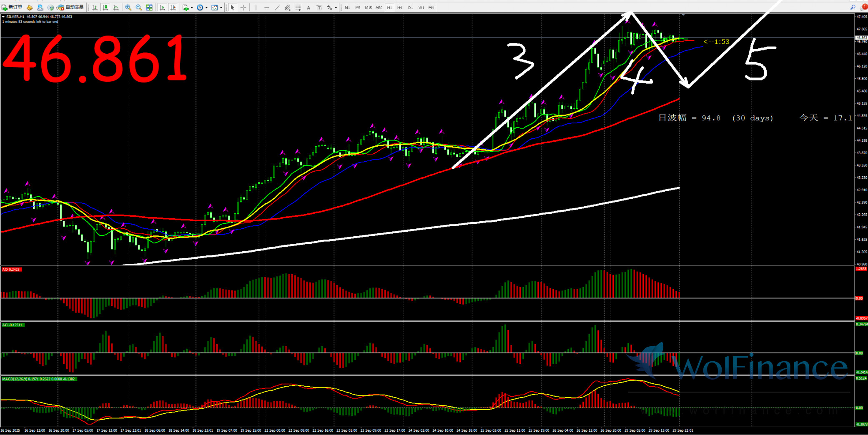Viewport: 868px width, 435px height.
Task: Expand the Templates dropdown arrow
Action: [221, 7]
